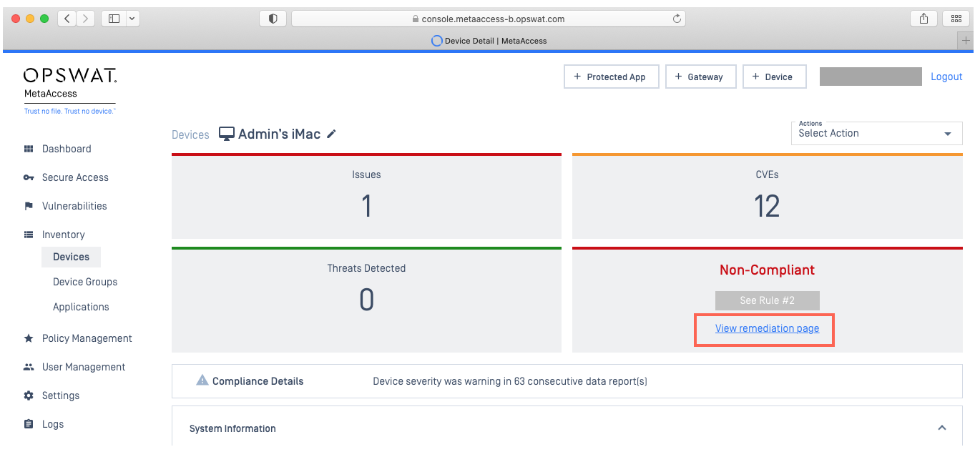Viewport: 980px width, 457px height.
Task: Click the Compliance Details warning triangle icon
Action: click(202, 380)
